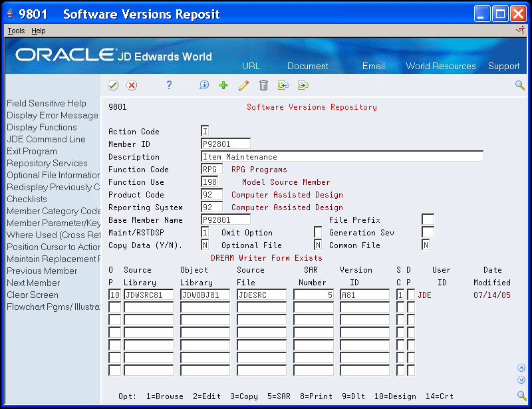Click the Description field Item Maintenance
This screenshot has height=409, width=532.
(342, 156)
